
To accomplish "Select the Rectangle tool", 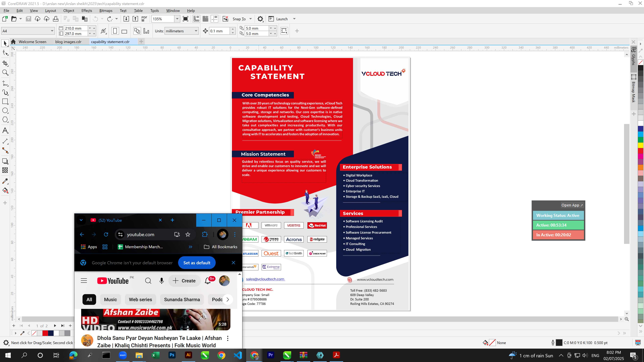I will pos(5,101).
